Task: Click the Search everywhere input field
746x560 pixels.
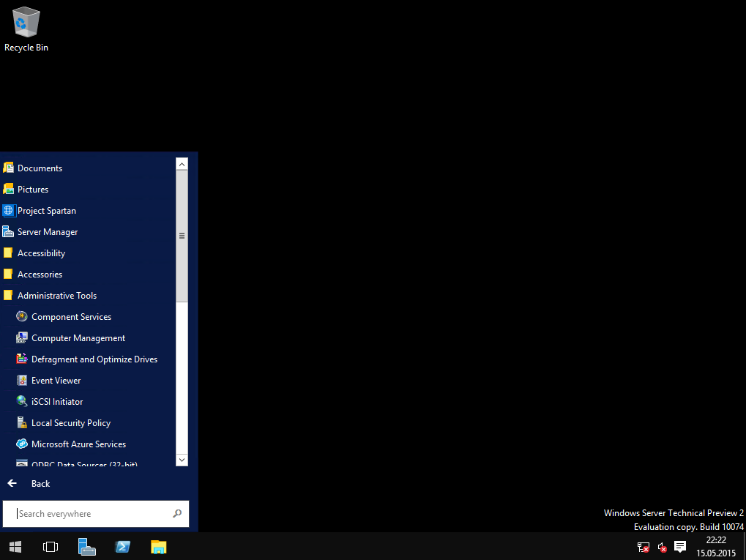Action: pos(96,513)
